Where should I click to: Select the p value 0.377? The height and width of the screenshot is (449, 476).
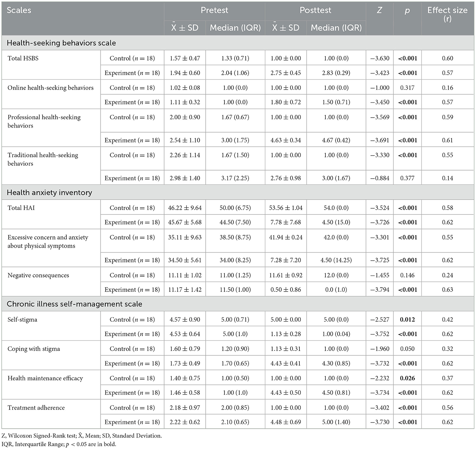[407, 178]
